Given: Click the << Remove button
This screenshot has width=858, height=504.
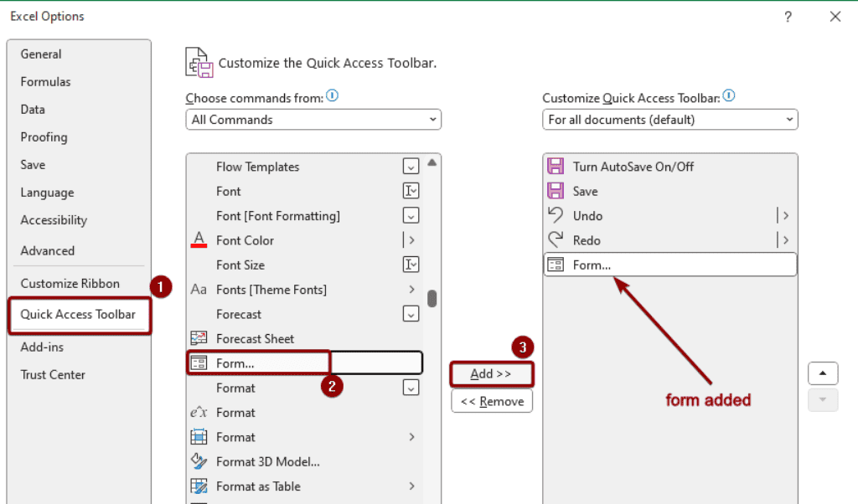Looking at the screenshot, I should tap(491, 400).
